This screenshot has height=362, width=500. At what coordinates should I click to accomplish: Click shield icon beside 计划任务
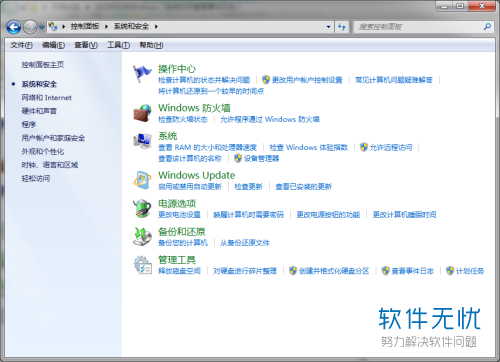pos(450,271)
